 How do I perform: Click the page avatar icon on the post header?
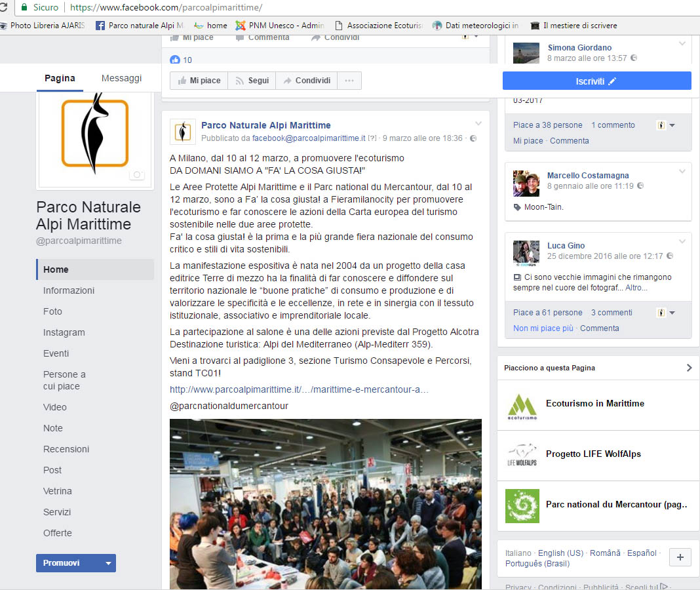[183, 132]
